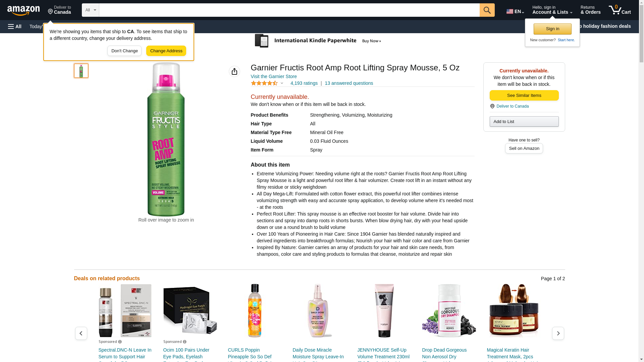Screen dimensions: 644x362
Task: Select the Don't Change button
Action: pyautogui.click(x=124, y=51)
